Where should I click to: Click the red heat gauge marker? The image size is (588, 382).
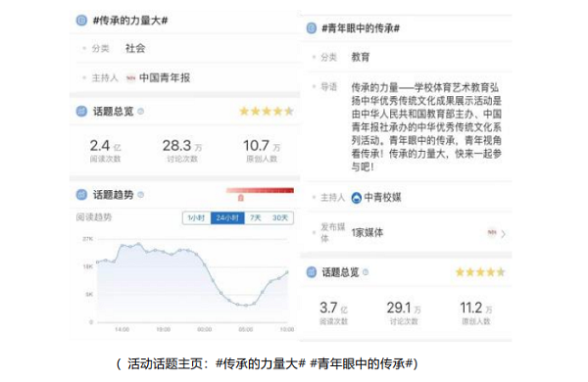[x=241, y=198]
